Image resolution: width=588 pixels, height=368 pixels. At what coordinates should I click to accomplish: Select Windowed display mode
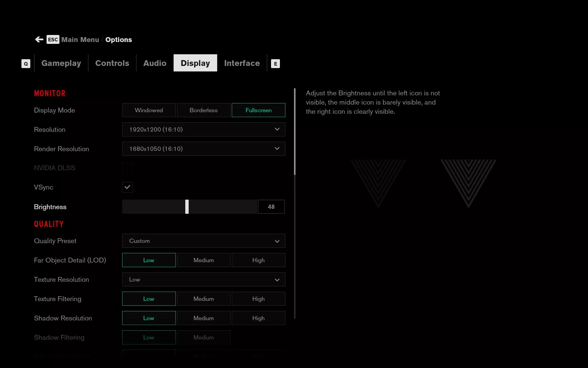[x=149, y=110]
